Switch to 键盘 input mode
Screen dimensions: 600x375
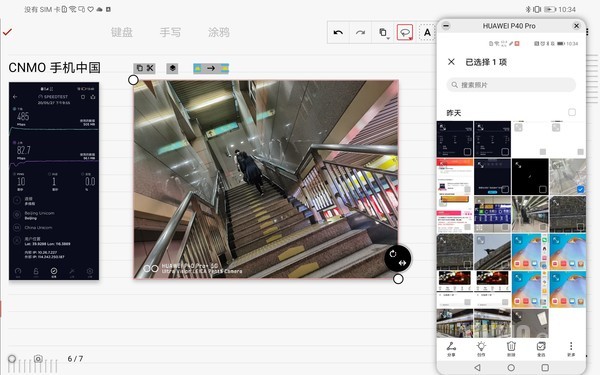(122, 33)
